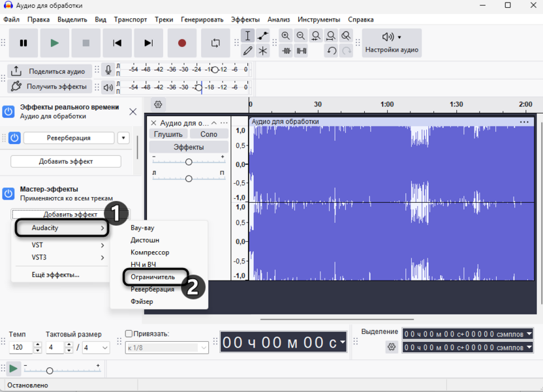The width and height of the screenshot is (543, 392).
Task: Toggle the Глушить mute button
Action: click(168, 134)
